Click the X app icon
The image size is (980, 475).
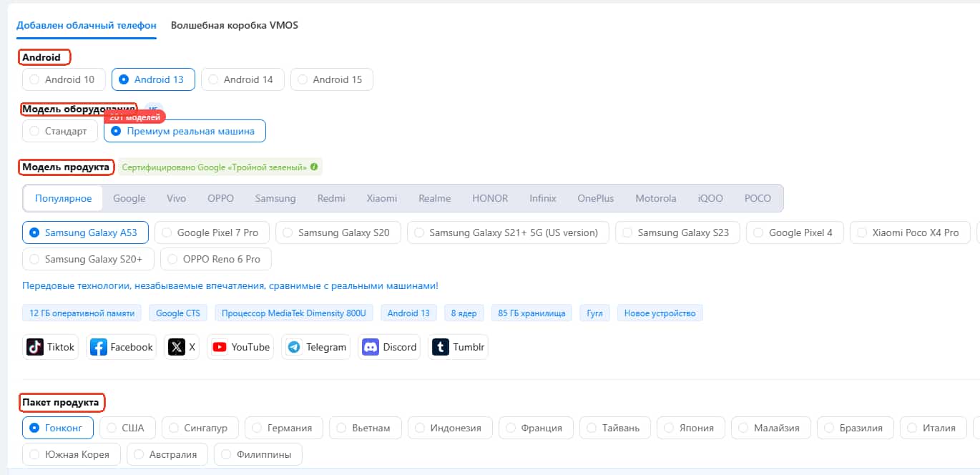click(176, 347)
